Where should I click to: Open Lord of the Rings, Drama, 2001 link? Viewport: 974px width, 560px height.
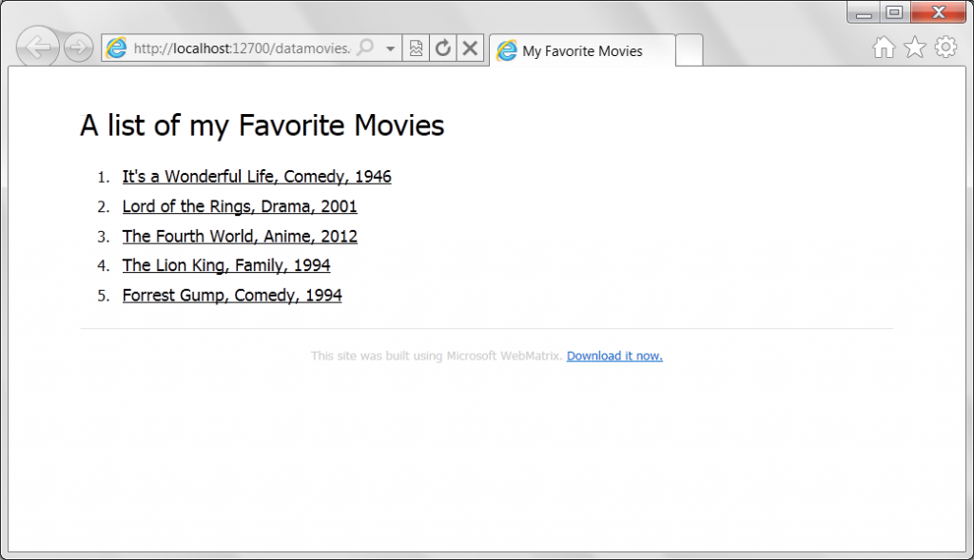[240, 206]
